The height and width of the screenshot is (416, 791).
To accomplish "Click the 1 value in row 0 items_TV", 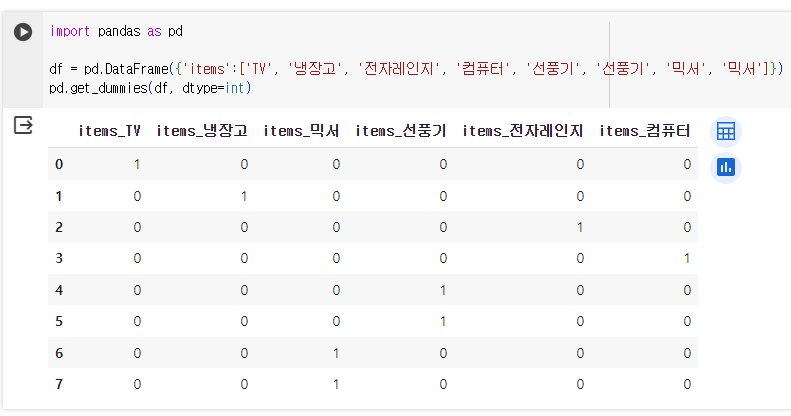I will [137, 164].
